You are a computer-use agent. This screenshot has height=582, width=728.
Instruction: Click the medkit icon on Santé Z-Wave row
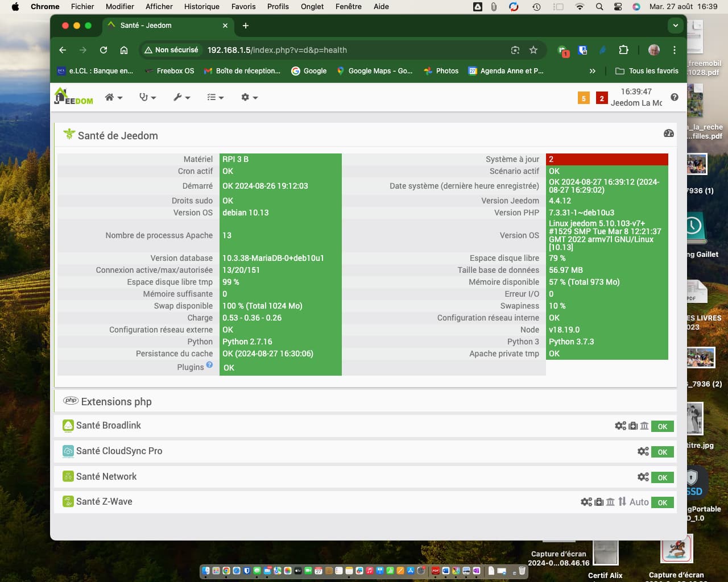599,502
